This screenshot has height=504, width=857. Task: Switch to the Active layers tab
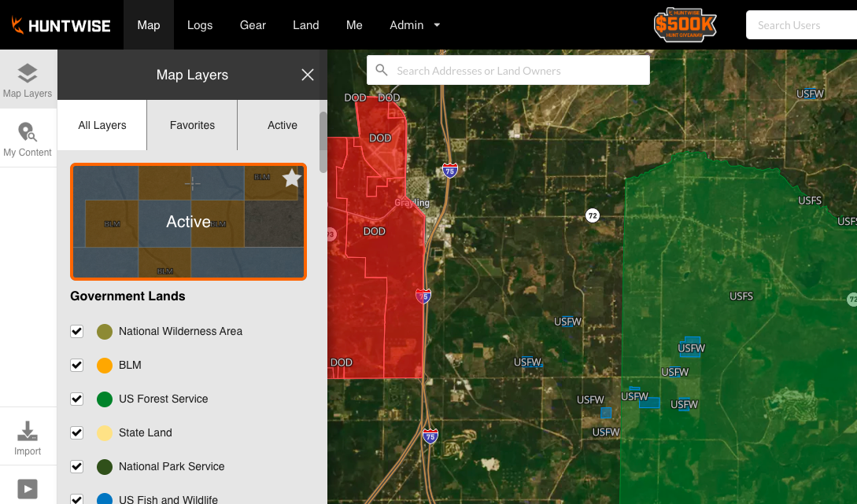(283, 125)
